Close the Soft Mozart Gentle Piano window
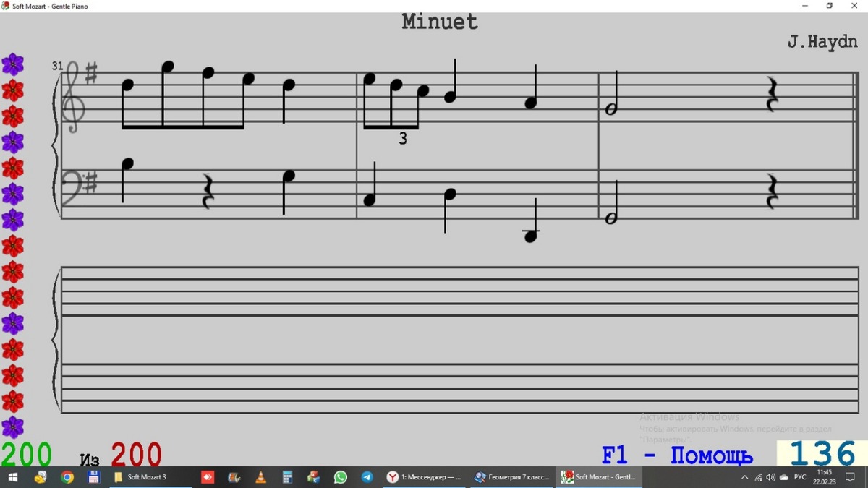The width and height of the screenshot is (868, 488). pyautogui.click(x=854, y=6)
